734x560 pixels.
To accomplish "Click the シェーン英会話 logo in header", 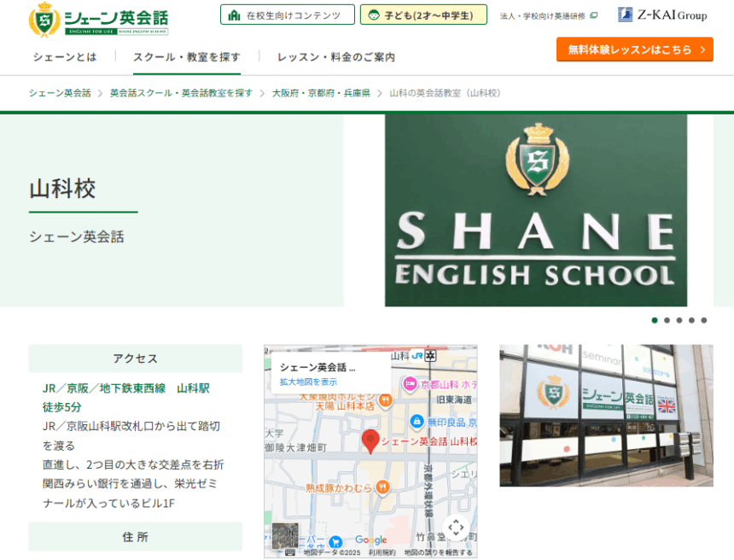I will pyautogui.click(x=98, y=19).
